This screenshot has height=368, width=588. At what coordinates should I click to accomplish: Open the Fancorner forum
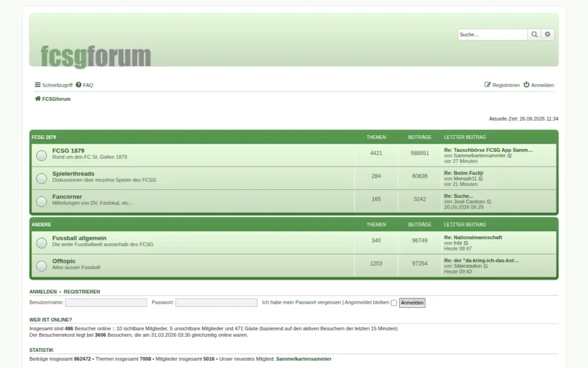click(67, 197)
